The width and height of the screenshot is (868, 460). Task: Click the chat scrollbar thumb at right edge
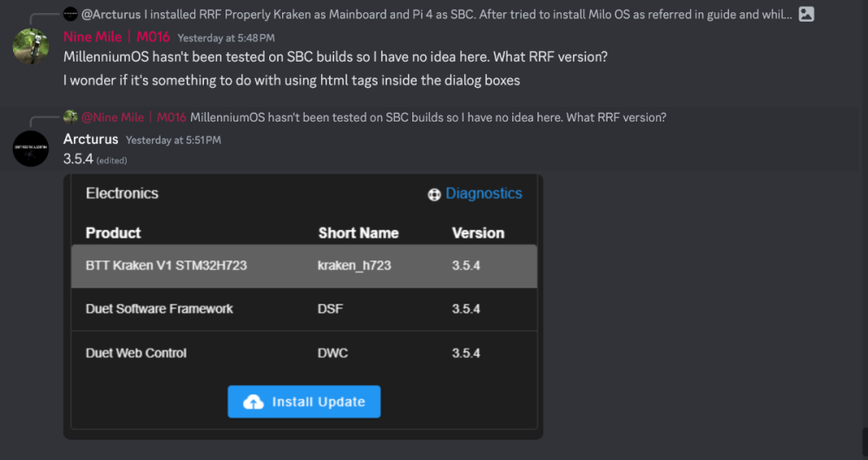pos(865,440)
